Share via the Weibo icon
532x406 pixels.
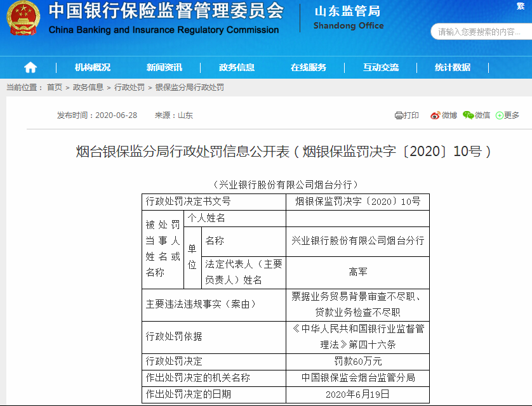pos(436,115)
